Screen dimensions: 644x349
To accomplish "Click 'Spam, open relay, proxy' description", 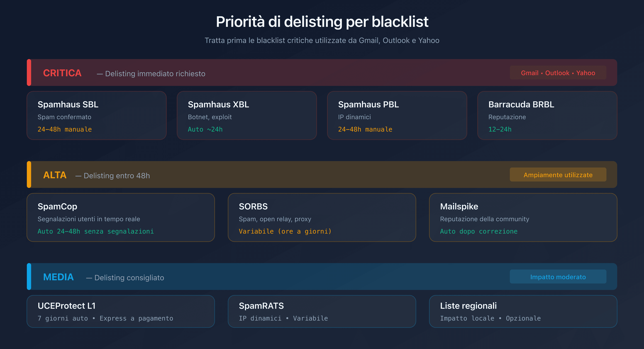I will 275,219.
